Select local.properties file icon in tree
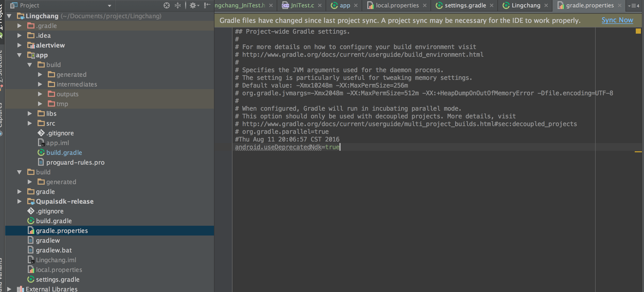This screenshot has height=292, width=644. [x=31, y=270]
